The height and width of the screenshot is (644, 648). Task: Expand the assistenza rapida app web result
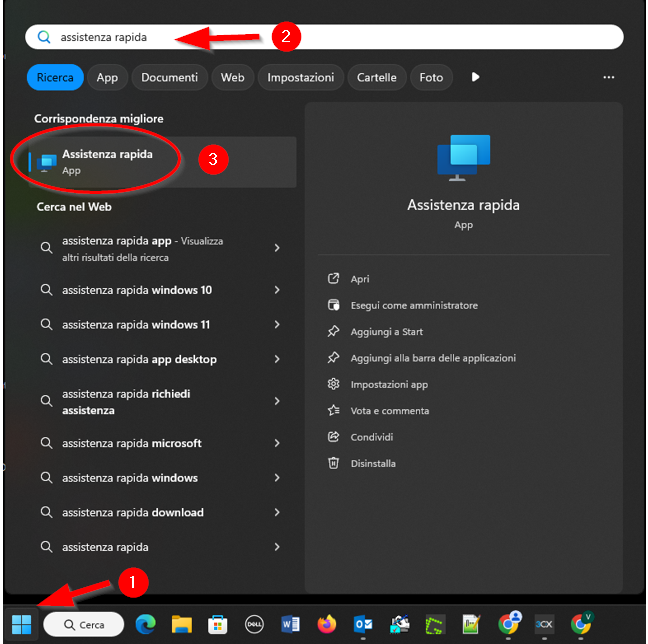(277, 248)
